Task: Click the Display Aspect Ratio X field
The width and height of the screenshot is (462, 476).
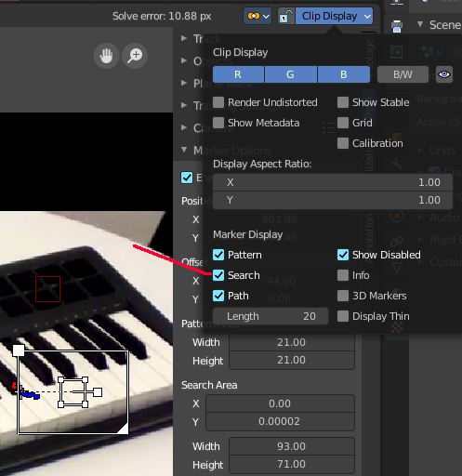Action: pyautogui.click(x=333, y=182)
